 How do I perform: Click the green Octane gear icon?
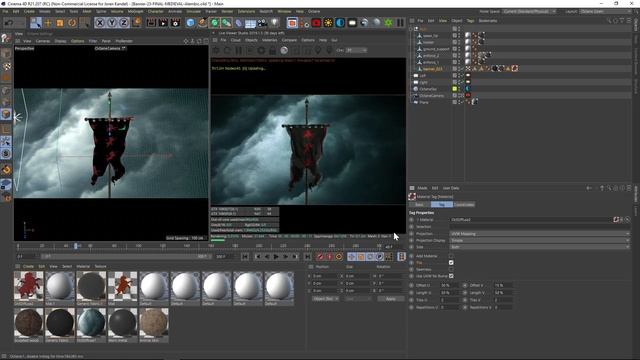[388, 23]
